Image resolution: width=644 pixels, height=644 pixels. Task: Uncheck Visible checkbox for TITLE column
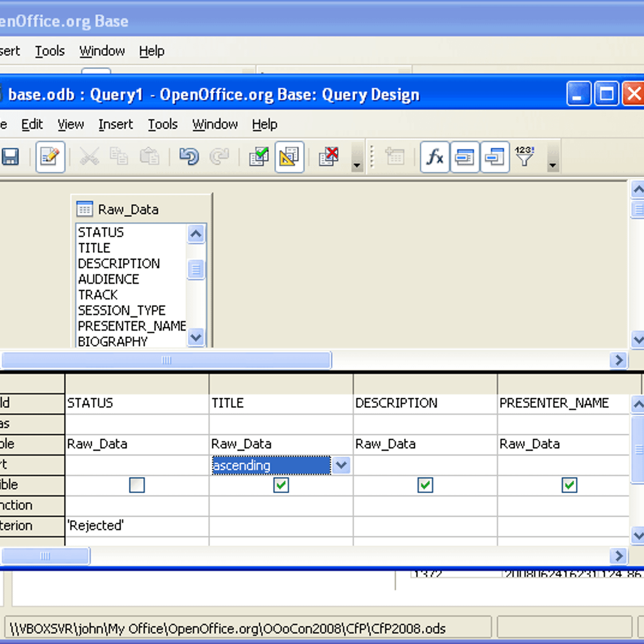coord(281,485)
